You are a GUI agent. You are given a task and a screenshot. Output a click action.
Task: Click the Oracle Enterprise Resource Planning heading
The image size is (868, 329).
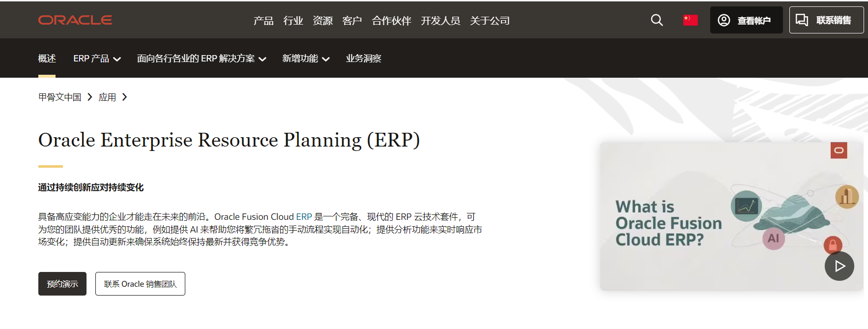[x=229, y=140]
